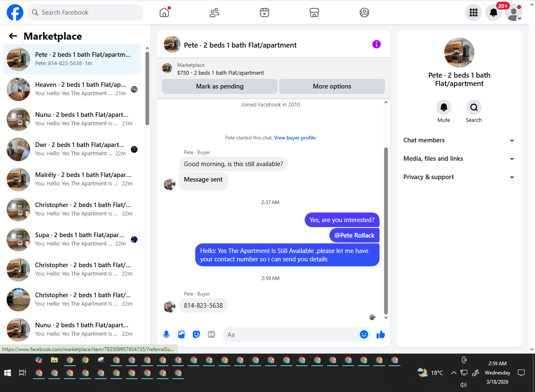Viewport: 535px width, 392px height.
Task: Open the Dwr conversation
Action: [72, 149]
